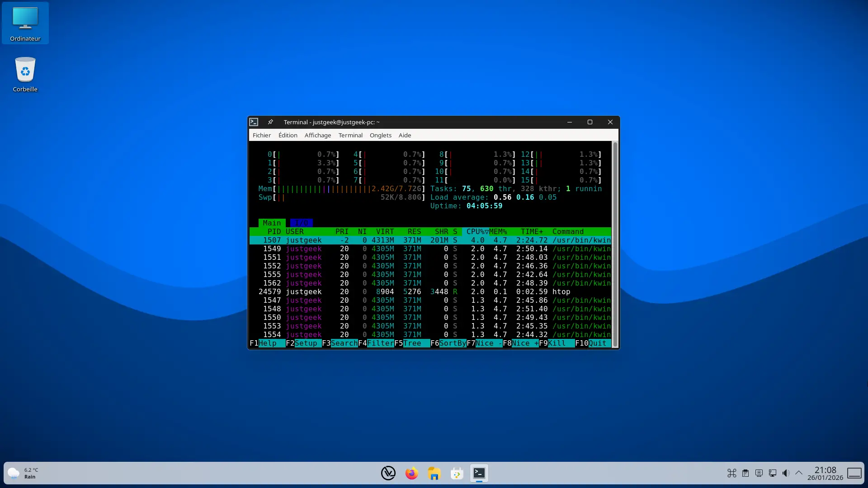
Task: Switch to the I/O tab in htop
Action: [x=302, y=223]
